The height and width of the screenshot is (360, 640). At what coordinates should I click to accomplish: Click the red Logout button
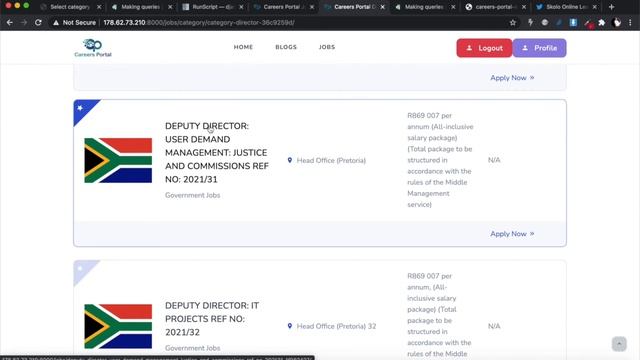[x=484, y=48]
